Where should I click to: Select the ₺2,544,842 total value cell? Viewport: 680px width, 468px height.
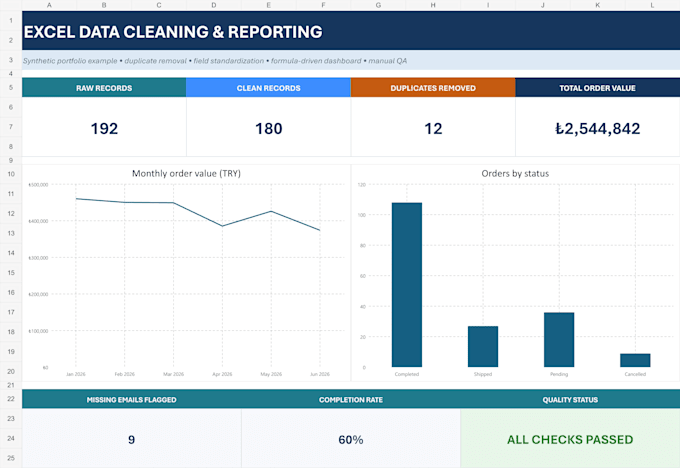(597, 128)
